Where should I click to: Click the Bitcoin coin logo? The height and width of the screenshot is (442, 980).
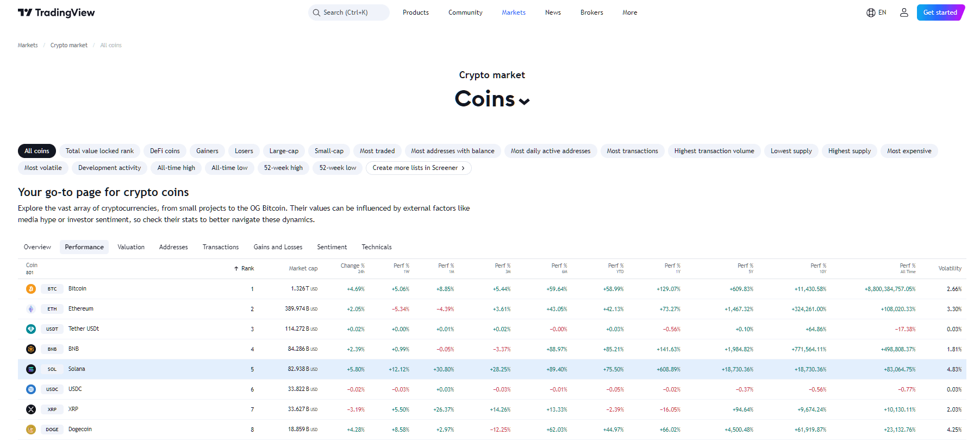coord(31,289)
